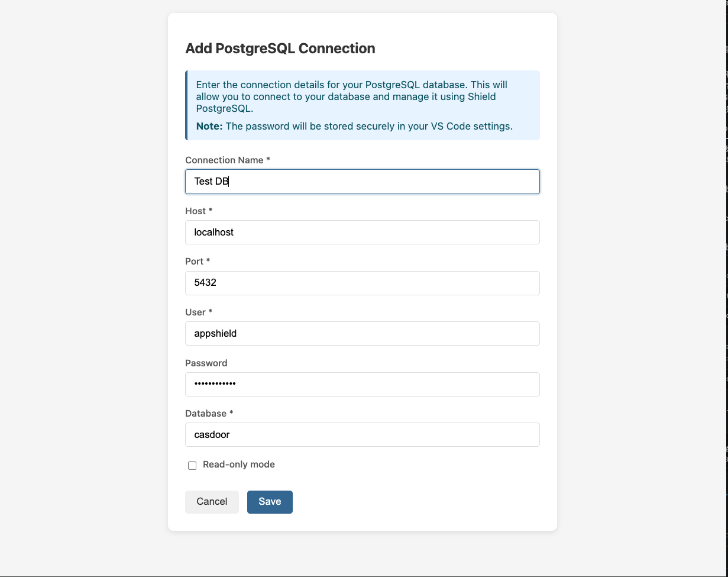728x577 pixels.
Task: Click the Host label
Action: click(199, 211)
